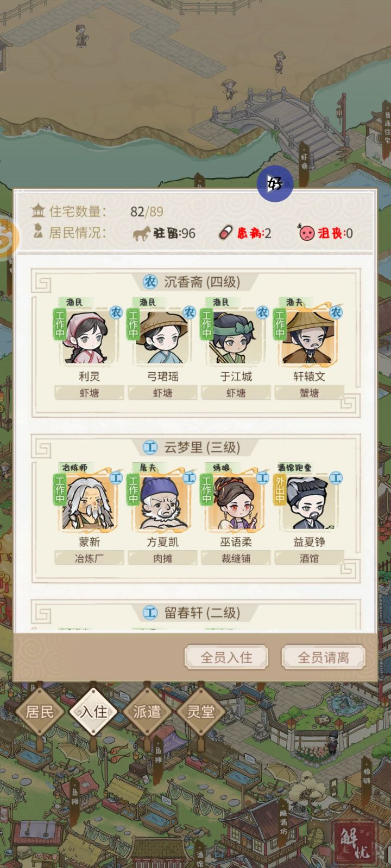This screenshot has width=391, height=868.
Task: Expand the 留春轩 (二级) house header
Action: click(195, 613)
